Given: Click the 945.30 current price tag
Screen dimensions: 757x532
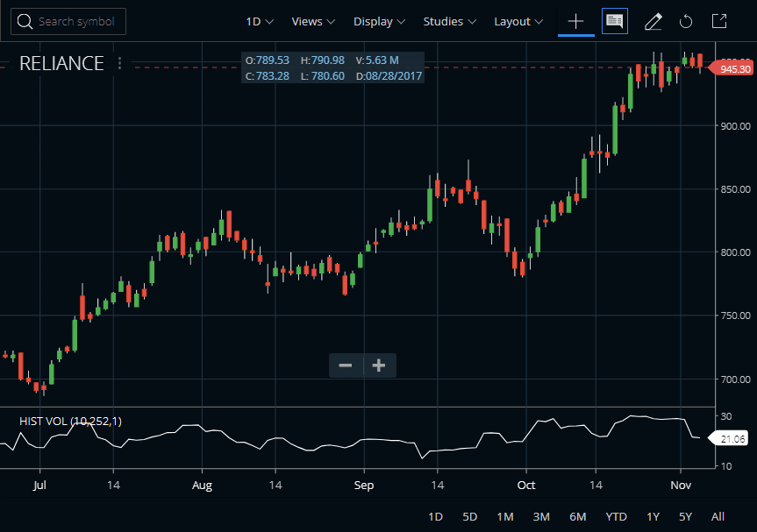Looking at the screenshot, I should (x=731, y=69).
